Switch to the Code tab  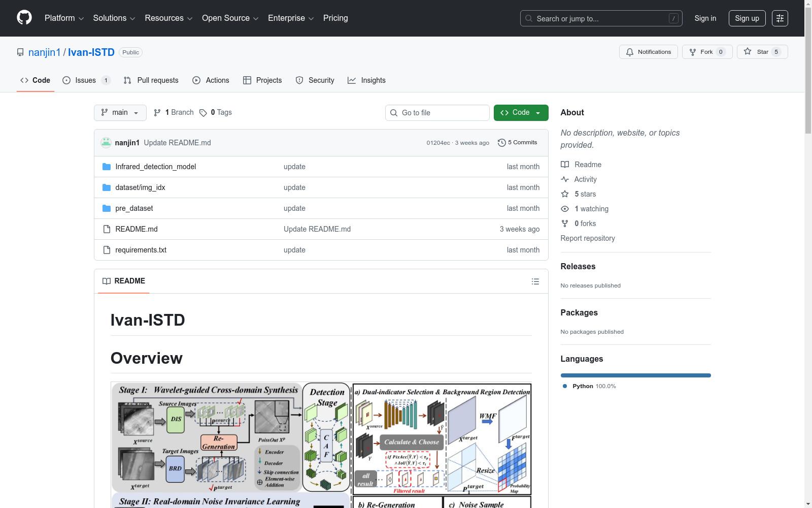36,80
